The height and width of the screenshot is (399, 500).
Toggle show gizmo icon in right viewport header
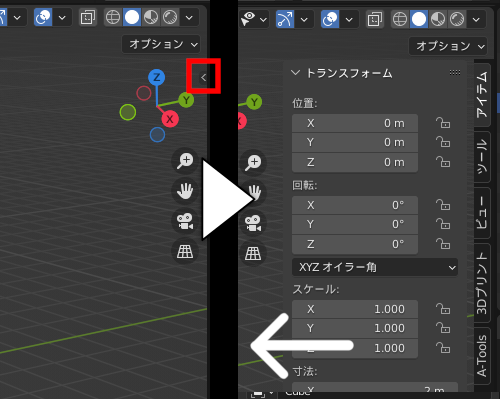285,19
